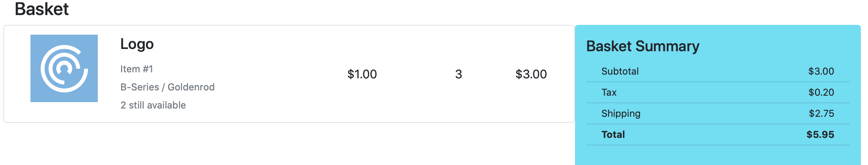
Task: Select the shipping amount $2.75
Action: pyautogui.click(x=822, y=113)
